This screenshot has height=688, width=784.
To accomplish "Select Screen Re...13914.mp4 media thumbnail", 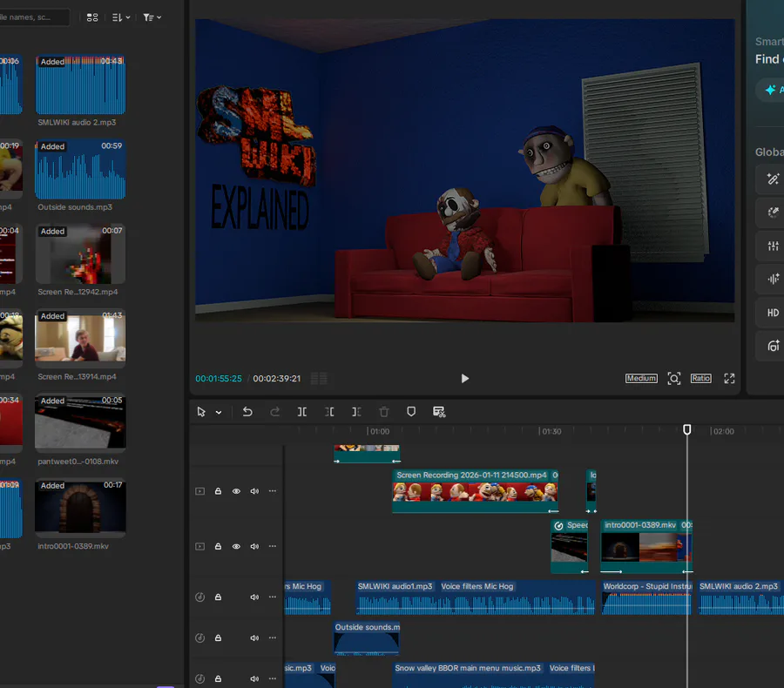I will [80, 339].
